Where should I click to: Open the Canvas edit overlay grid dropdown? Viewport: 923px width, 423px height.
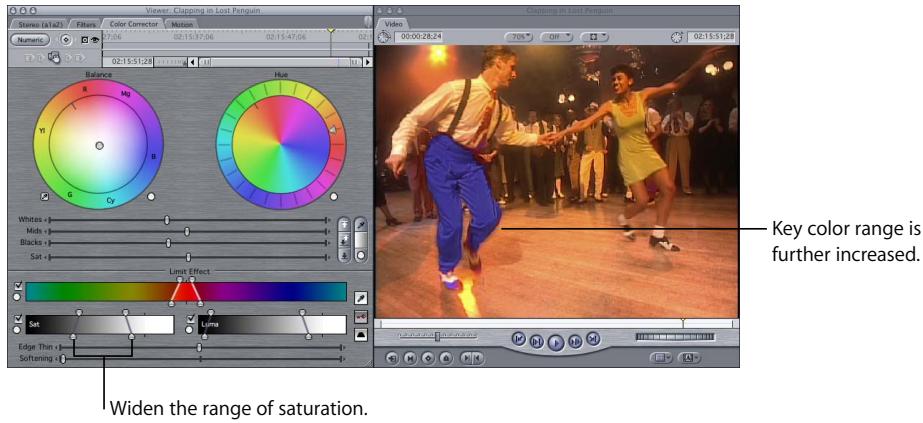point(663,357)
